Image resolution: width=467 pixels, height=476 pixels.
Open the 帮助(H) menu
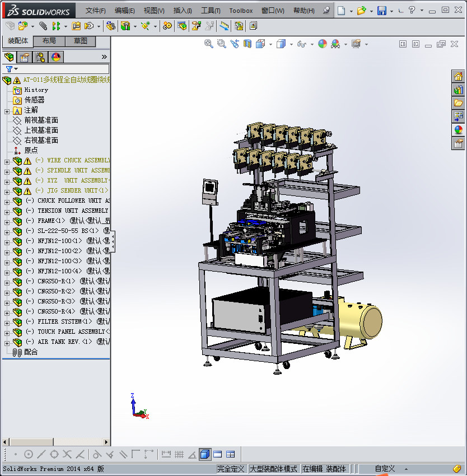(x=303, y=11)
